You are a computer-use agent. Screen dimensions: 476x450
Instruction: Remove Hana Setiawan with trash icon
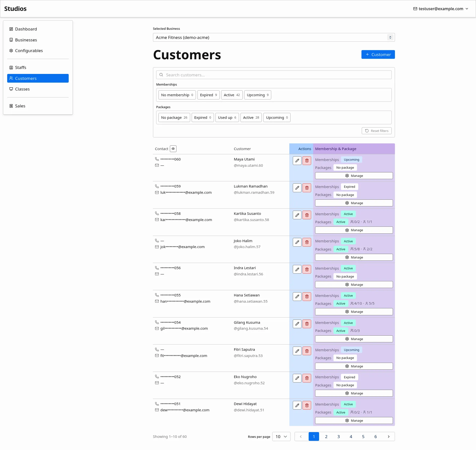click(307, 296)
